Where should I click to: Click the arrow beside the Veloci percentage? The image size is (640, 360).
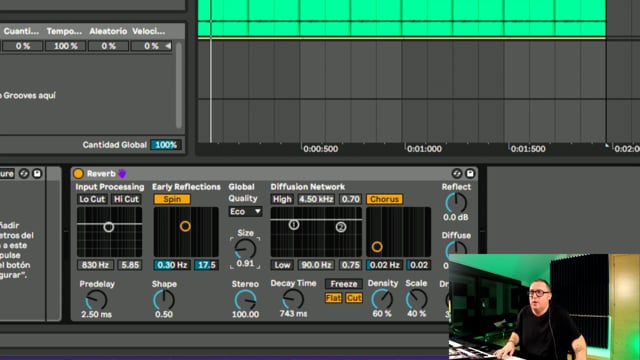pos(168,46)
